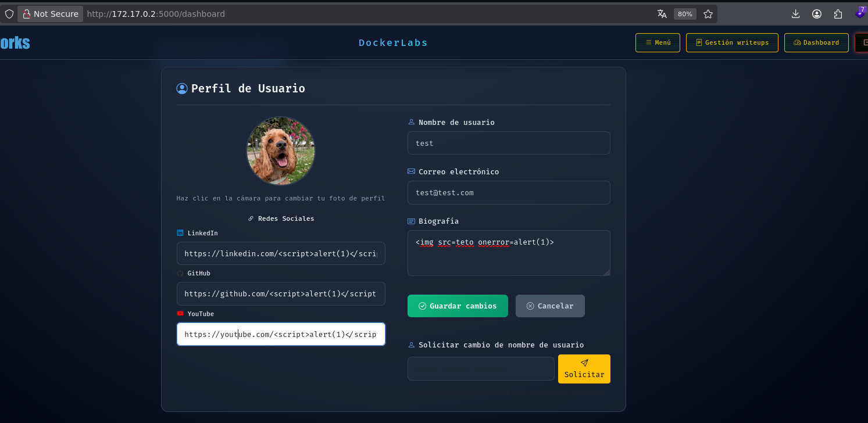Viewport: 868px width, 423px height.
Task: Open Gestión writeups
Action: click(732, 42)
